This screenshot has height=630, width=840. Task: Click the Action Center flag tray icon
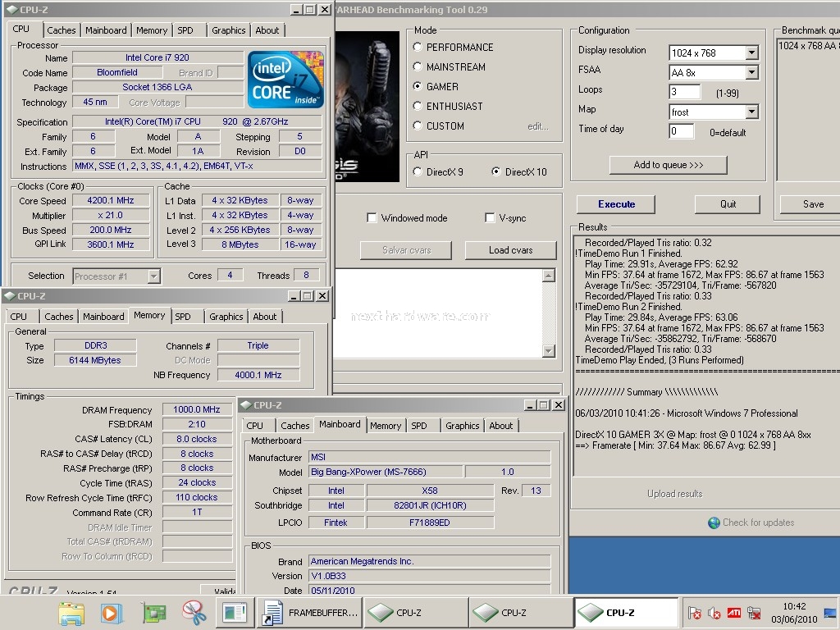tap(695, 613)
